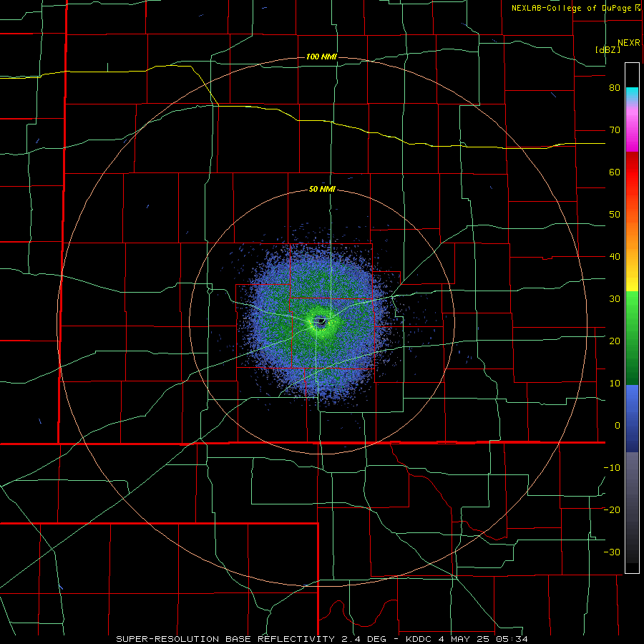The height and width of the screenshot is (644, 644).
Task: Click the 20 dBZ scale value
Action: click(615, 341)
